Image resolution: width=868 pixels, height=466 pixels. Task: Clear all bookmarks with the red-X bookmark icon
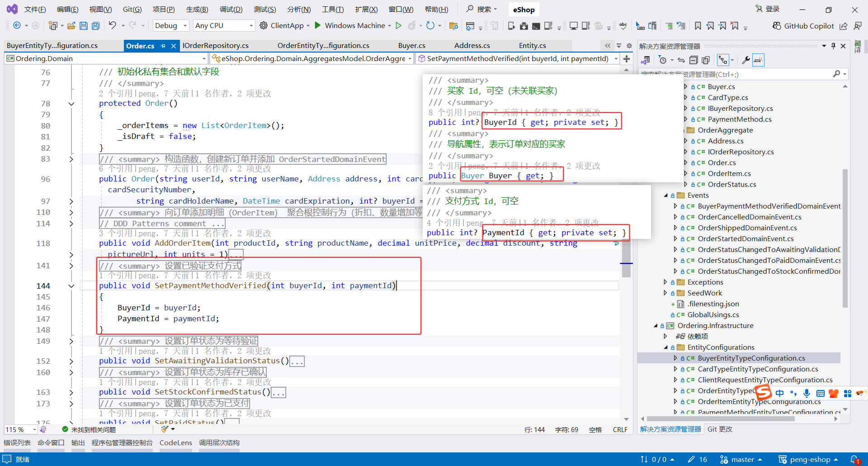point(735,26)
